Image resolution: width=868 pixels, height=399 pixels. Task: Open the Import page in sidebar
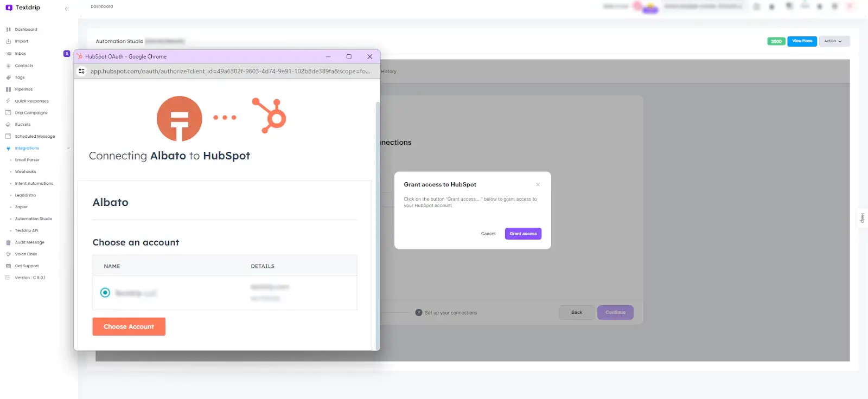pyautogui.click(x=21, y=41)
